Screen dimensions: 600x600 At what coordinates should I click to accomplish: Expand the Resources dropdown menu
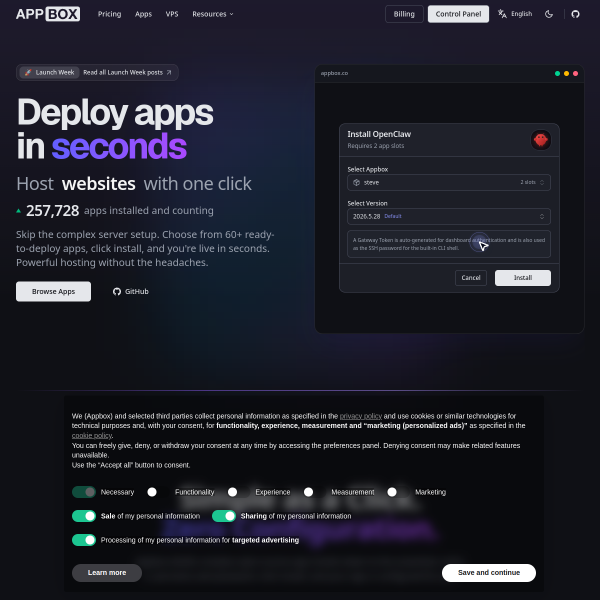tap(213, 14)
